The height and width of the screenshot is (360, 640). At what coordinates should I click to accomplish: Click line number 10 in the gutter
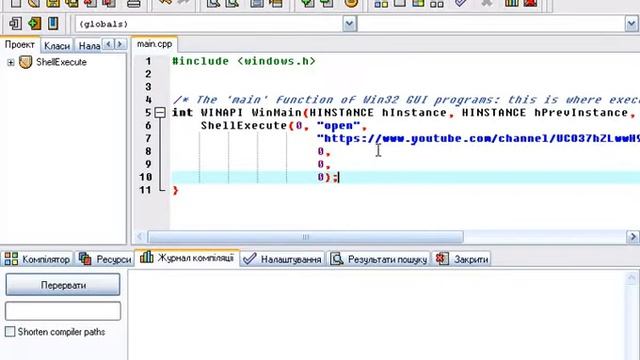point(145,177)
